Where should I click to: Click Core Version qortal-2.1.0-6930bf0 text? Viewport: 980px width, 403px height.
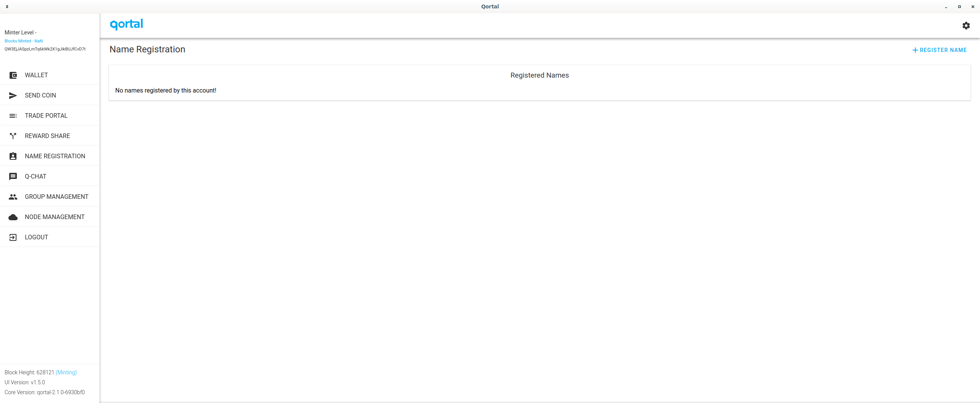45,392
